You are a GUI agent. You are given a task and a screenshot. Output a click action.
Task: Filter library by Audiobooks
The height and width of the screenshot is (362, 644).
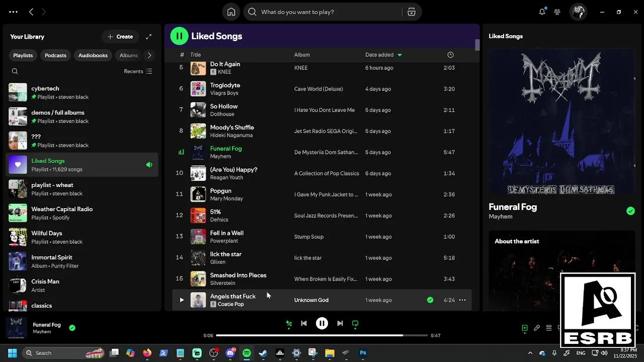93,55
